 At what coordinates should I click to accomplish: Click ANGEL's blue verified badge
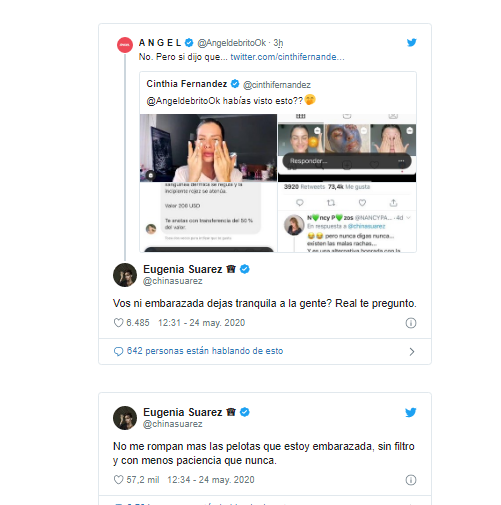(x=189, y=43)
